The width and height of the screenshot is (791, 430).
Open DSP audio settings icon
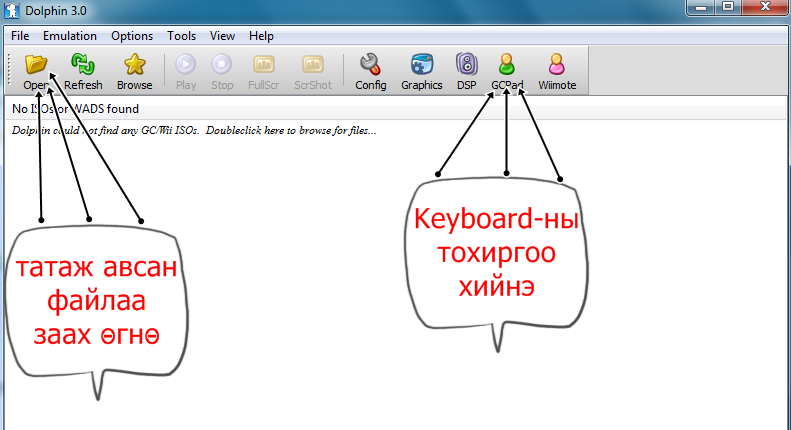(x=467, y=65)
